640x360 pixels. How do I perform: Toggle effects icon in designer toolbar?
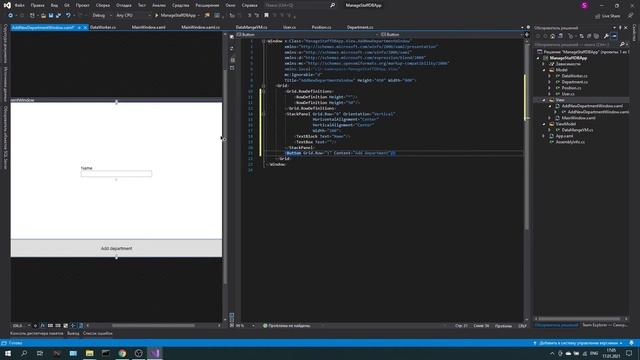pos(42,326)
